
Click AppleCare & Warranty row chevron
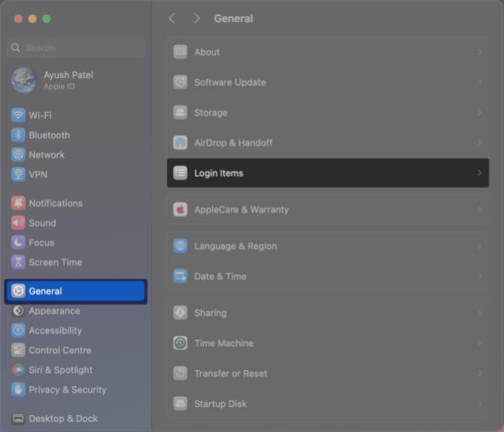click(479, 209)
